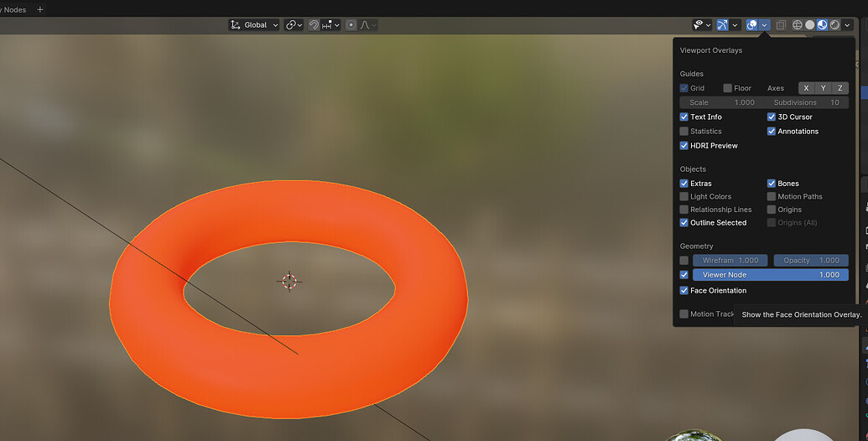Click the grid Scale value field
The width and height of the screenshot is (868, 441).
click(722, 102)
